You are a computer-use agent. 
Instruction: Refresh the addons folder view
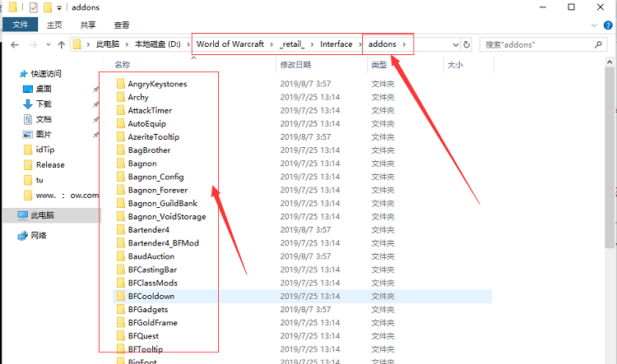click(x=467, y=44)
